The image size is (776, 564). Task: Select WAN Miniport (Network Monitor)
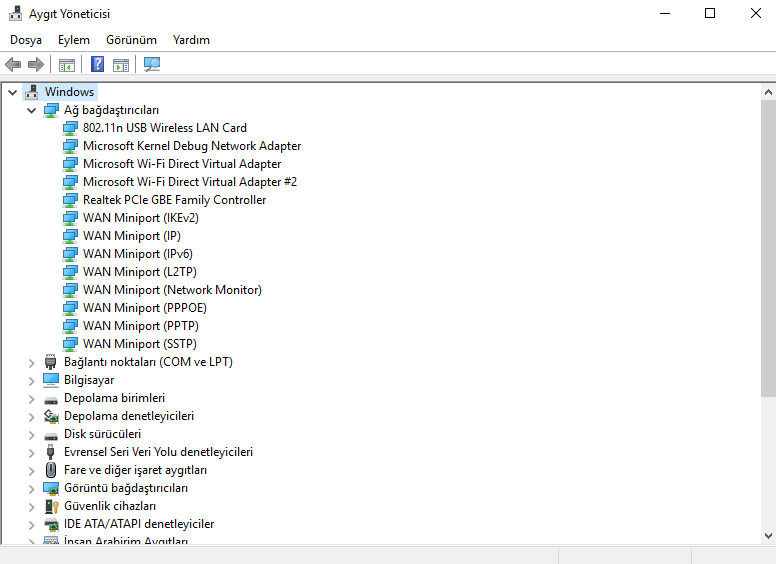point(172,290)
